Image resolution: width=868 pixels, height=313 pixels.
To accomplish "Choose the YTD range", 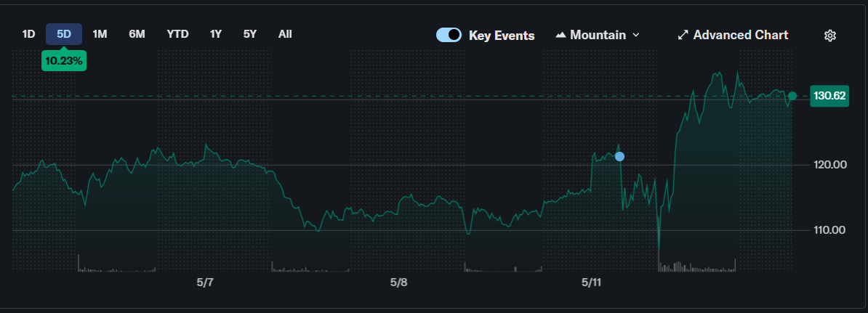I will [x=177, y=34].
